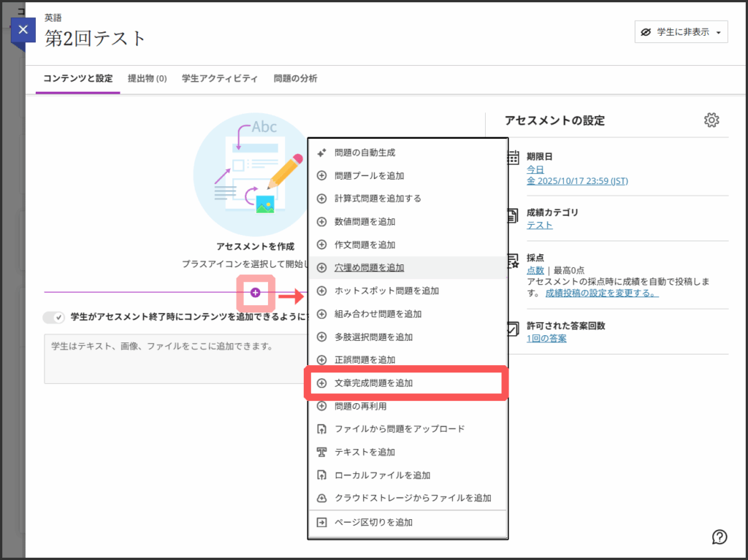Close the test panel with the X button
Image resolution: width=748 pixels, height=560 pixels.
[x=23, y=30]
